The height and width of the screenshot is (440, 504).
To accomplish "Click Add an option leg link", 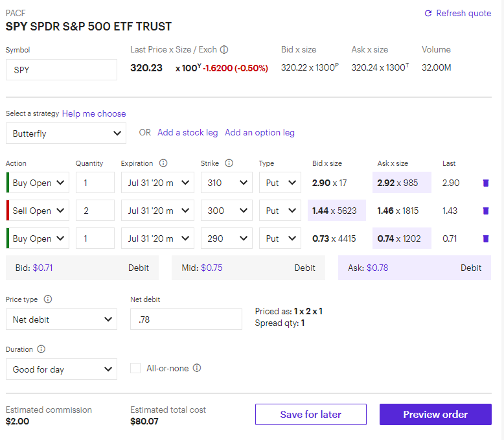I will 259,133.
